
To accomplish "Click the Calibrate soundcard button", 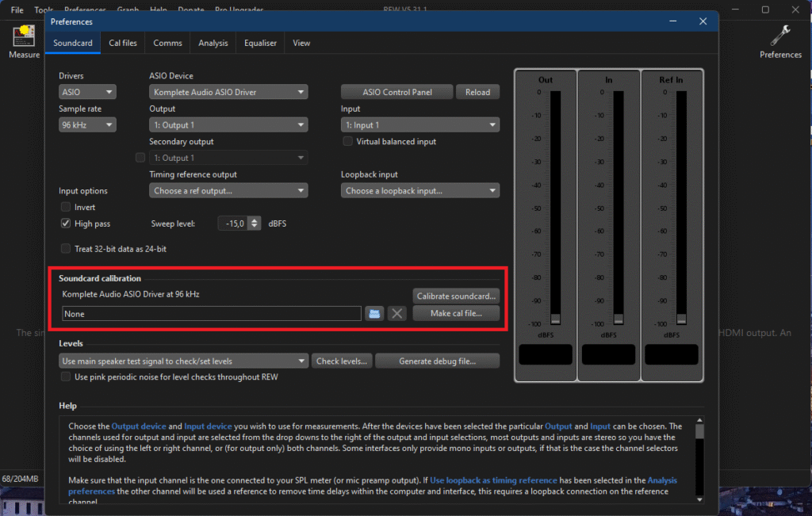I will [x=457, y=296].
